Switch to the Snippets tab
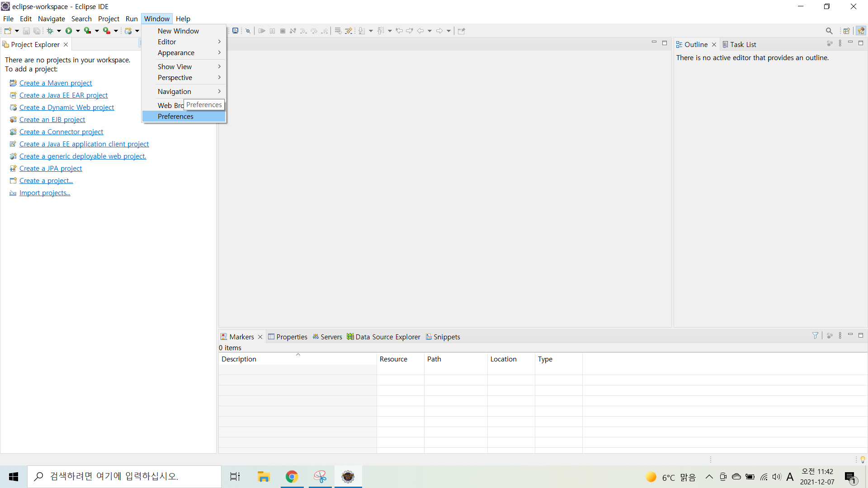Viewport: 868px width, 488px height. coord(443,337)
